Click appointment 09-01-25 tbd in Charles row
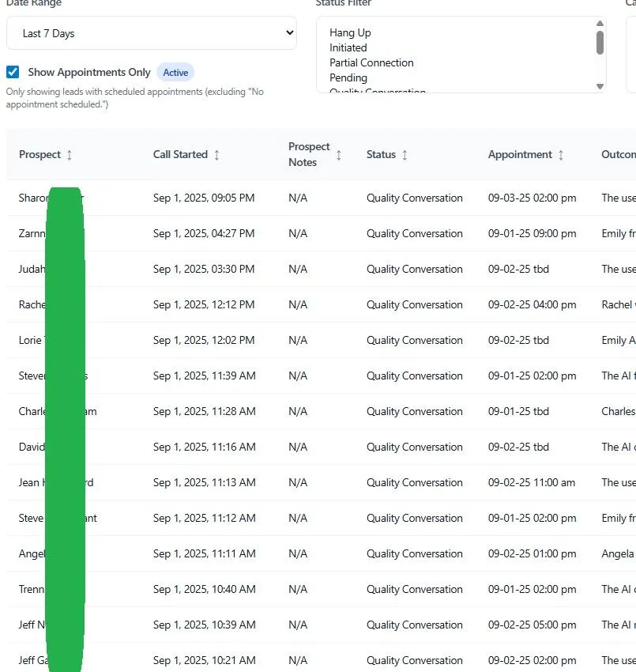Screen dimensions: 636x672 [518, 411]
